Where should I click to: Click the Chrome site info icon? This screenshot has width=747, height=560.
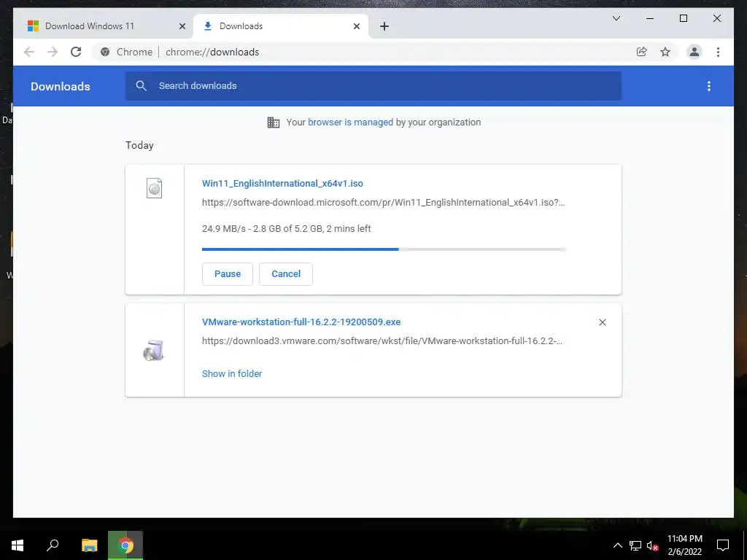point(105,52)
